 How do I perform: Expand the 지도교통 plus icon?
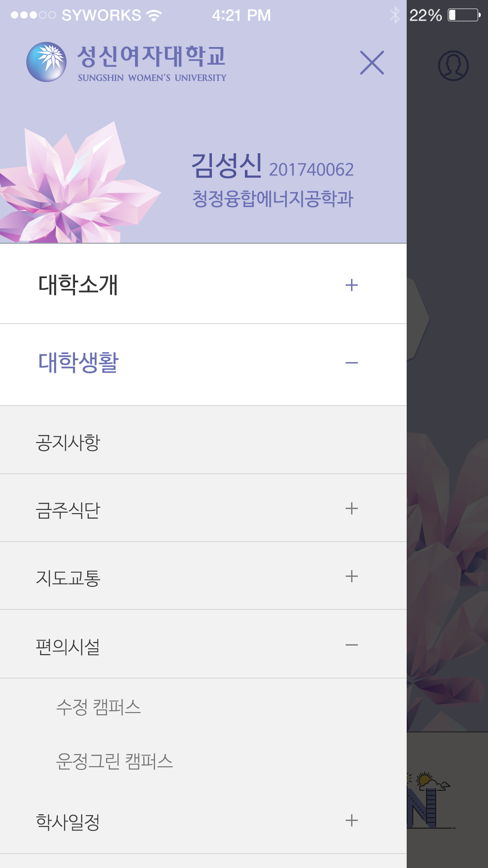[x=352, y=576]
